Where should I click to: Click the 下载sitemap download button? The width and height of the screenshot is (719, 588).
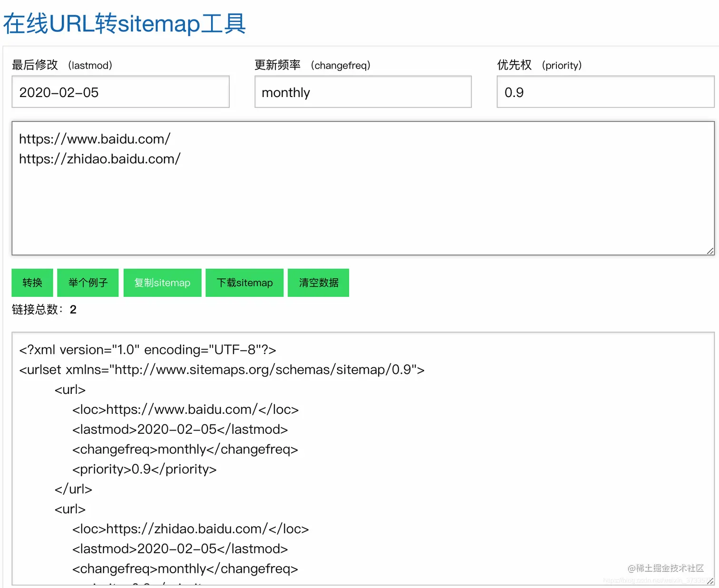(244, 283)
